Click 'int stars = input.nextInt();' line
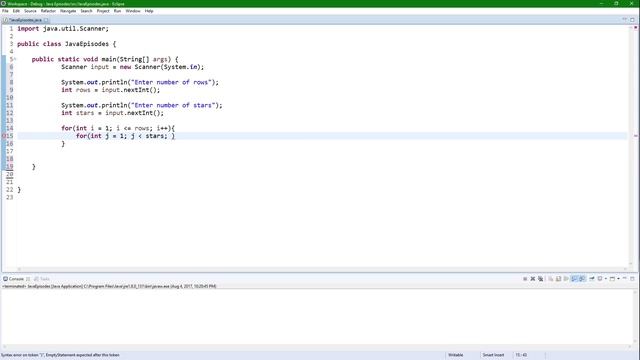Viewport: 640px width, 360px height. [x=112, y=113]
